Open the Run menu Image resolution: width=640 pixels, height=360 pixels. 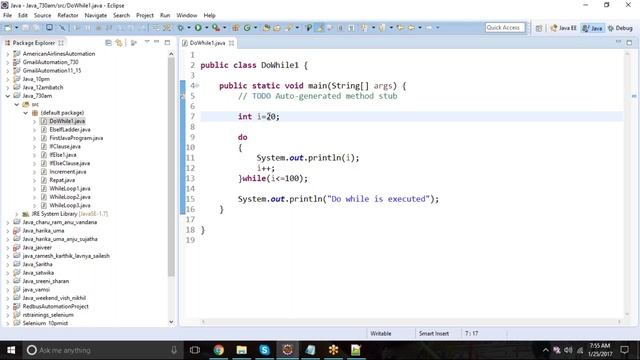pos(165,15)
